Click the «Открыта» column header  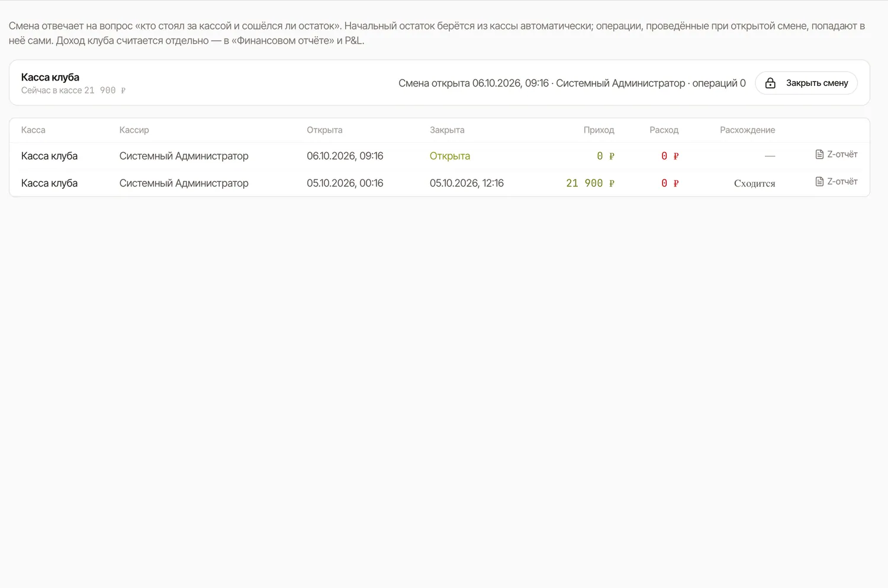(x=324, y=130)
